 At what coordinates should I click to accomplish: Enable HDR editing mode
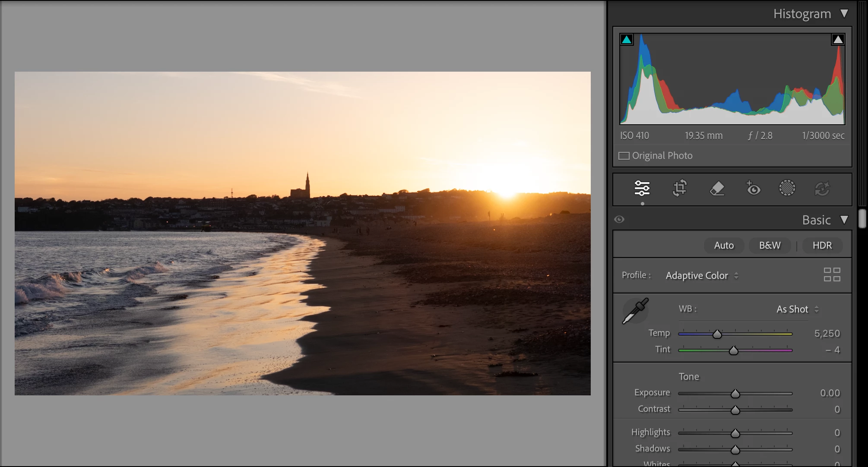pos(822,245)
